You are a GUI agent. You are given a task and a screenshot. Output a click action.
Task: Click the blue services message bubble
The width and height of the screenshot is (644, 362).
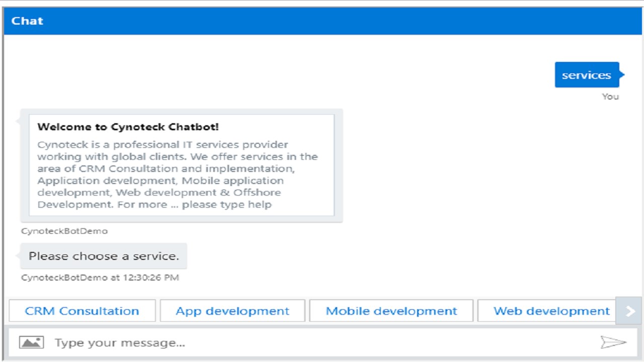586,75
